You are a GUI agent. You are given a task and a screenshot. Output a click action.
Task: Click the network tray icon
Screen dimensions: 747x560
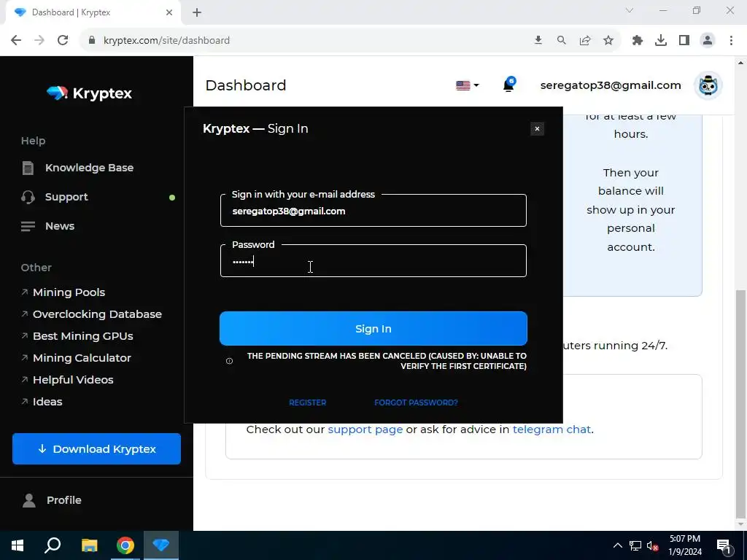tap(635, 545)
